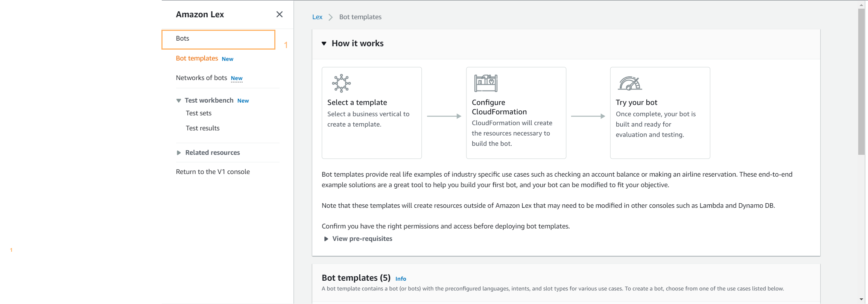Open the Info link beside Bot templates
This screenshot has width=868, height=304.
coord(401,279)
